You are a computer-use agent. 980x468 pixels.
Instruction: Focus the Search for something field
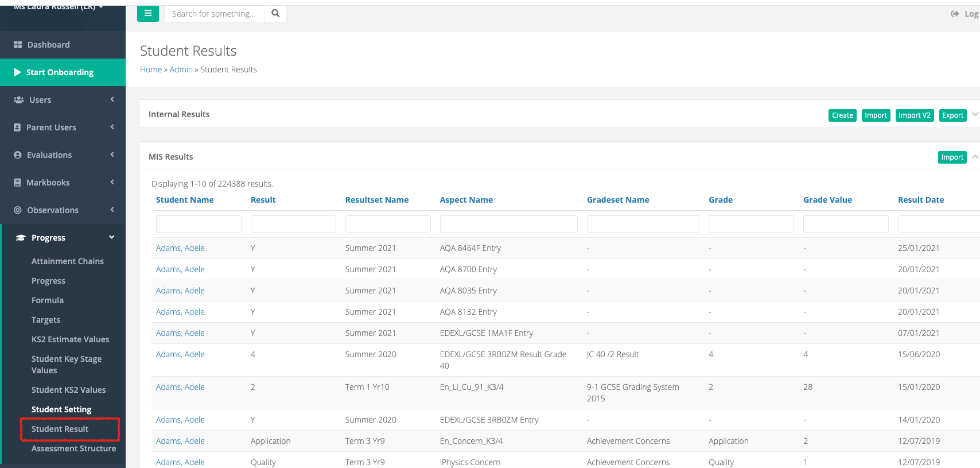coord(215,13)
